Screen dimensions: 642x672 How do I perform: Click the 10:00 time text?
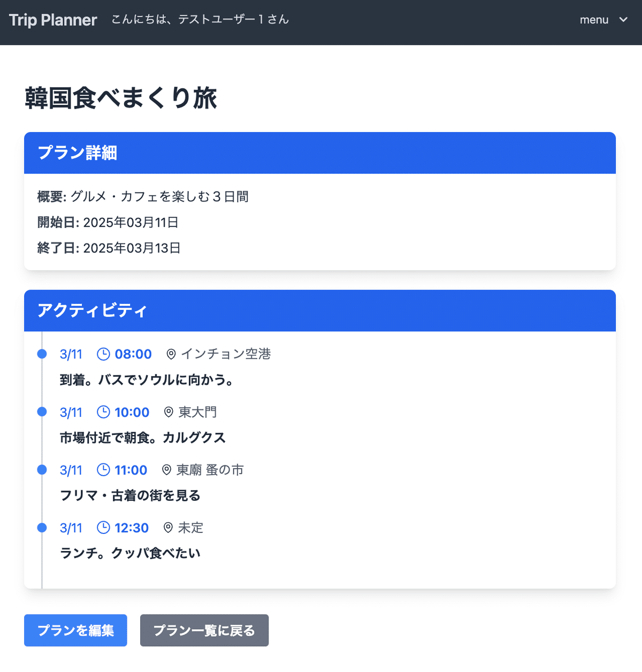pyautogui.click(x=132, y=412)
